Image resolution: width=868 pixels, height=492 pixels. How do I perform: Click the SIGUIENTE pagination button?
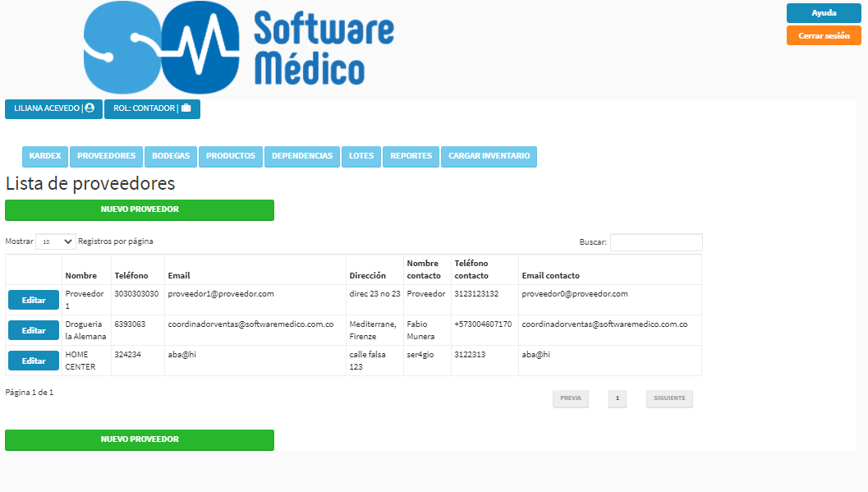click(668, 398)
